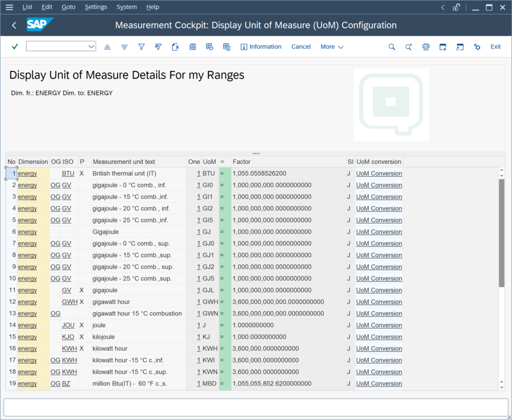Screen dimensions: 512x420
Task: Open the customize settings gear icon
Action: click(477, 47)
